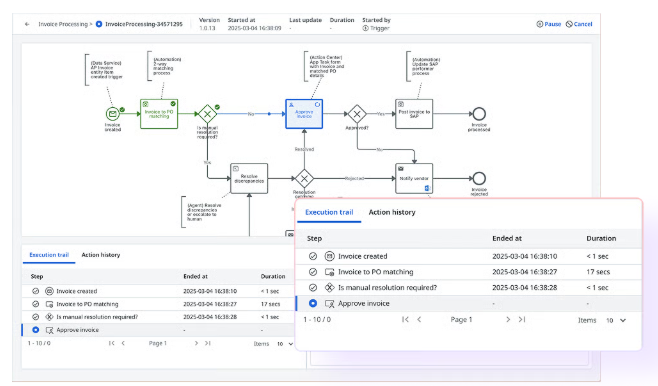Screen dimensions: 658x386
Task: Select the Invoice processed end event
Action: point(479,114)
